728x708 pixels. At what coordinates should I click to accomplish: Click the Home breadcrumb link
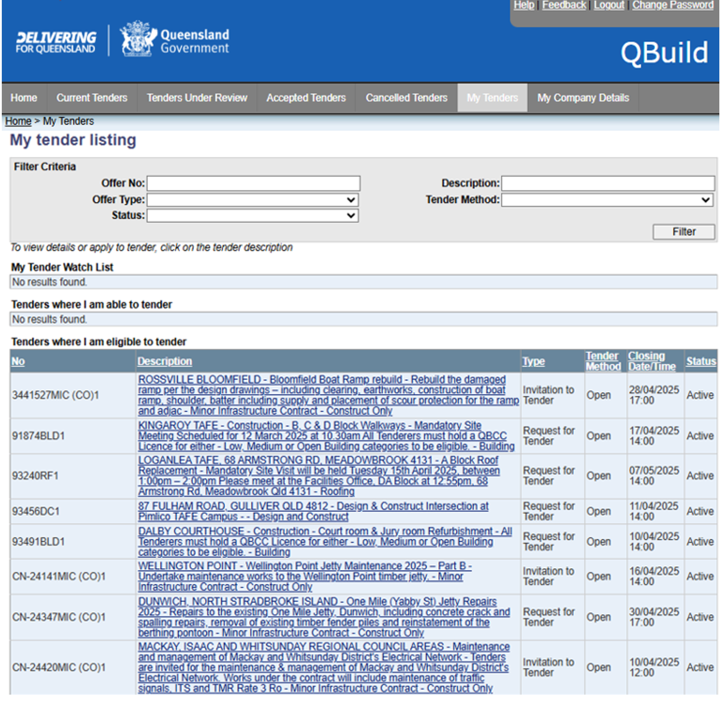(x=18, y=121)
